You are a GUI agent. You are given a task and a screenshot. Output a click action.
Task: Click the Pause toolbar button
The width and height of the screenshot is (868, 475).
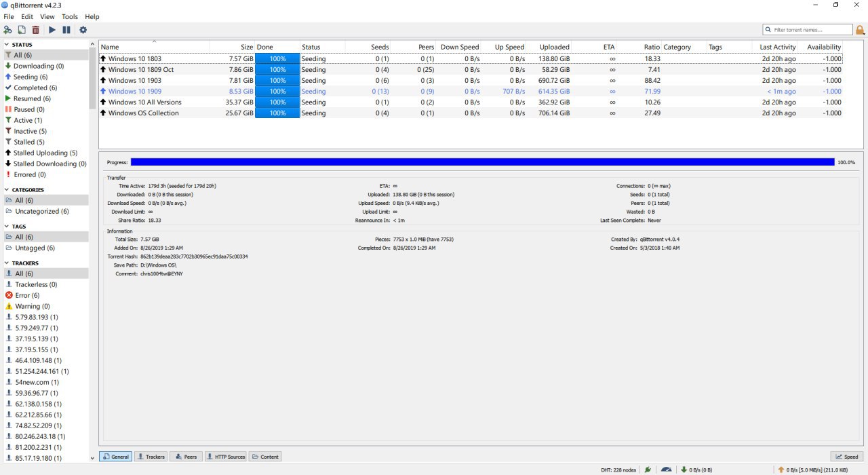click(66, 30)
